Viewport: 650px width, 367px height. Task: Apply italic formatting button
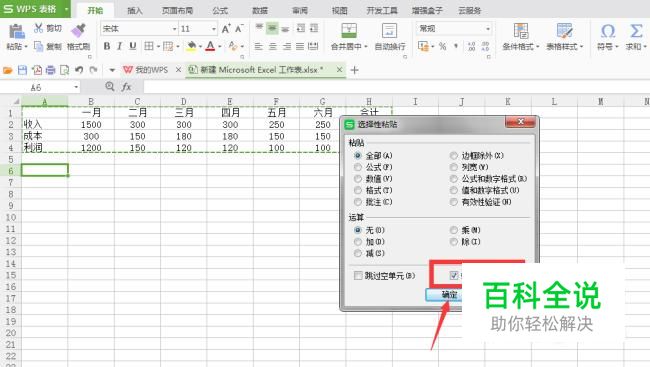(x=119, y=46)
